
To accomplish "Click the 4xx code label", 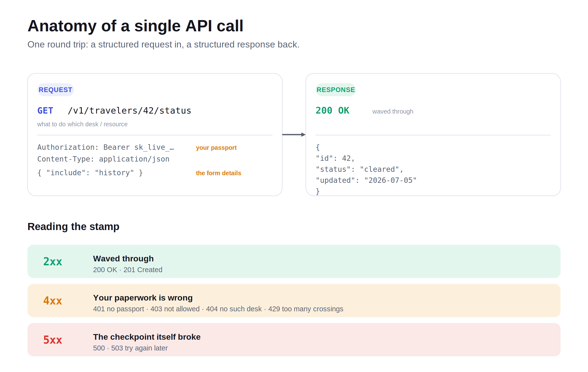I will tap(53, 301).
